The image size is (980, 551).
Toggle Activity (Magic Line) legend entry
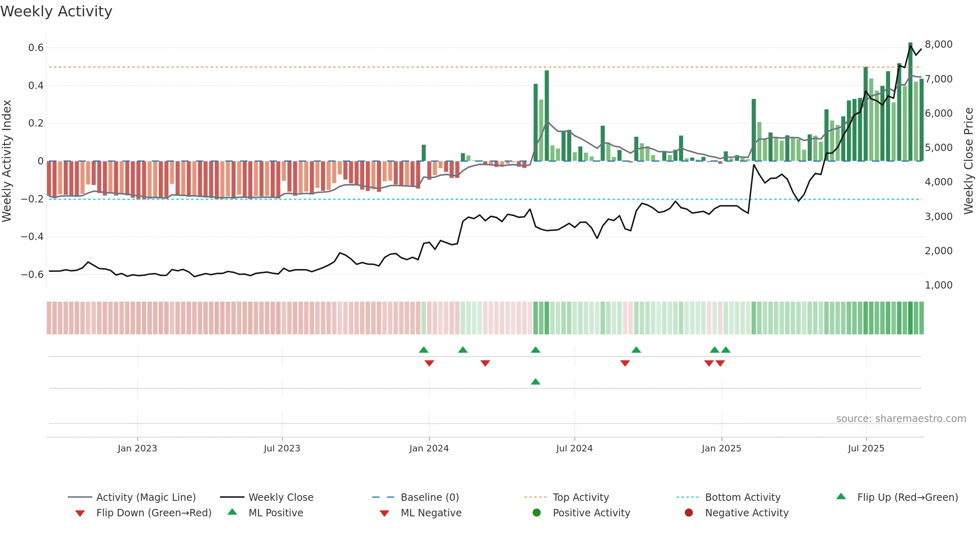pyautogui.click(x=132, y=497)
